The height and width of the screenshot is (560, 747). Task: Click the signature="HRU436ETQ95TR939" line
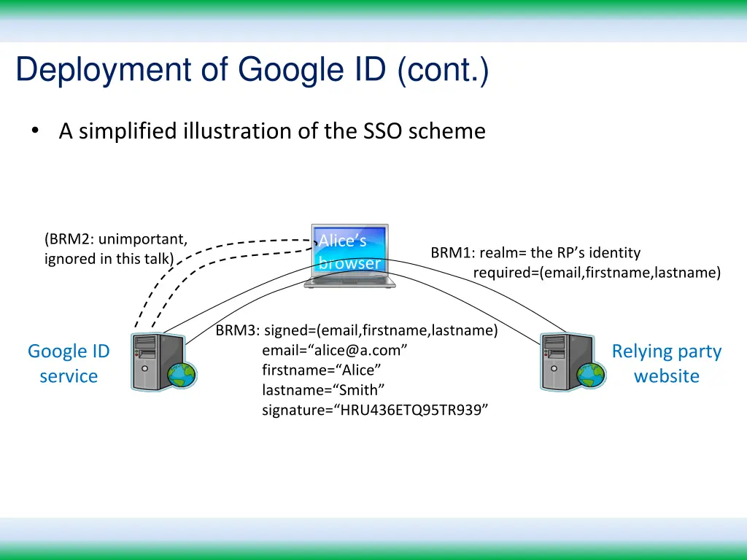[375, 410]
